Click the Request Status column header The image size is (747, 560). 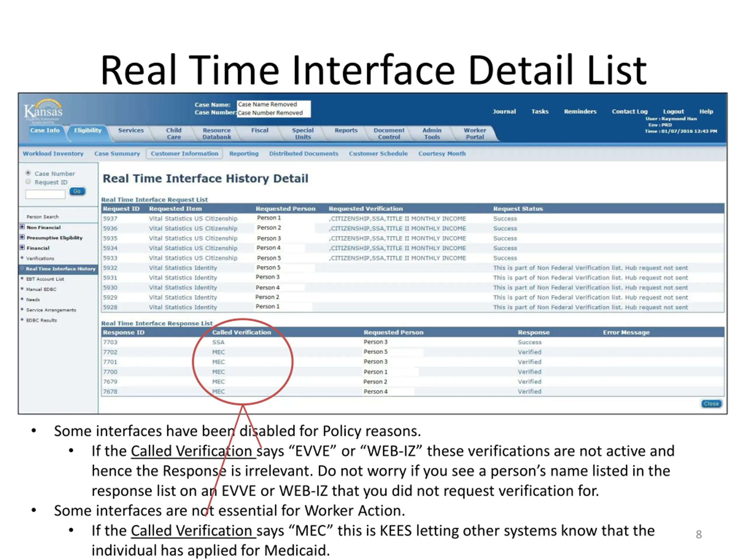tap(518, 209)
